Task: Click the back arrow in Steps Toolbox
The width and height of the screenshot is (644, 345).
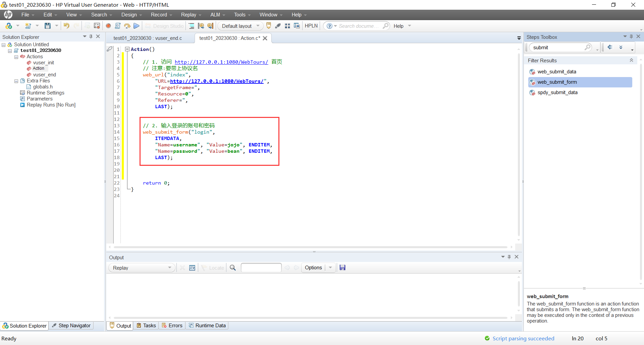Action: (x=610, y=47)
